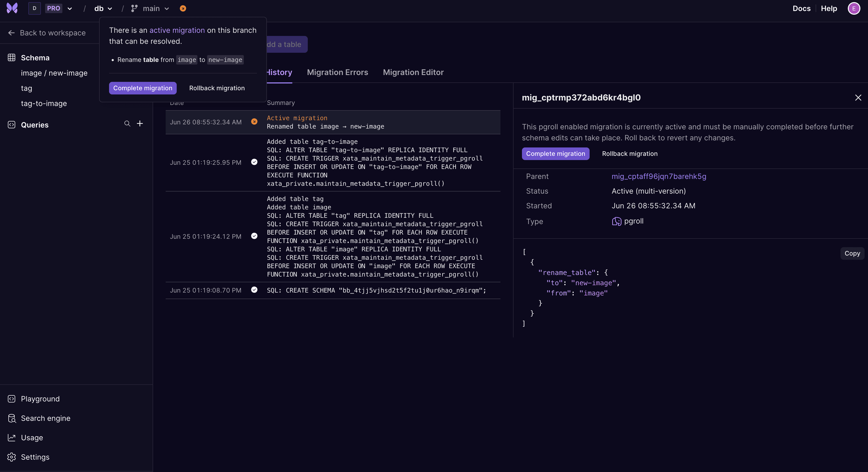Click the Usage chart icon
This screenshot has height=472, width=868.
[12, 438]
